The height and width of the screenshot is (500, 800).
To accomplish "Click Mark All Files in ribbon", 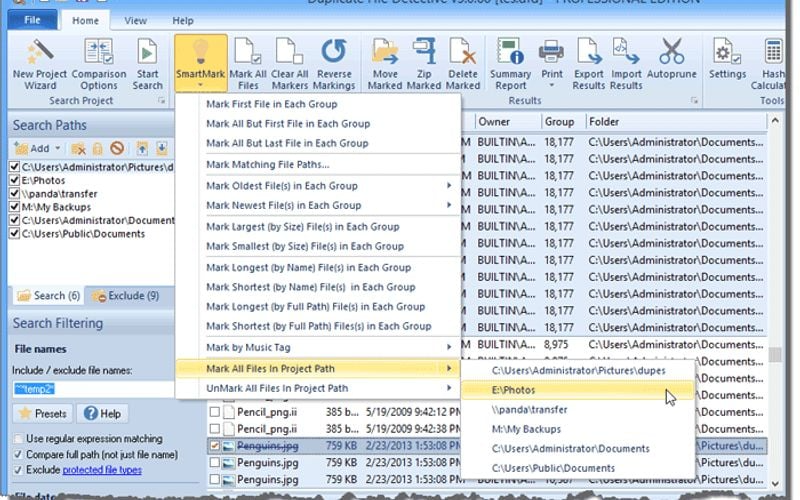I will tap(248, 64).
